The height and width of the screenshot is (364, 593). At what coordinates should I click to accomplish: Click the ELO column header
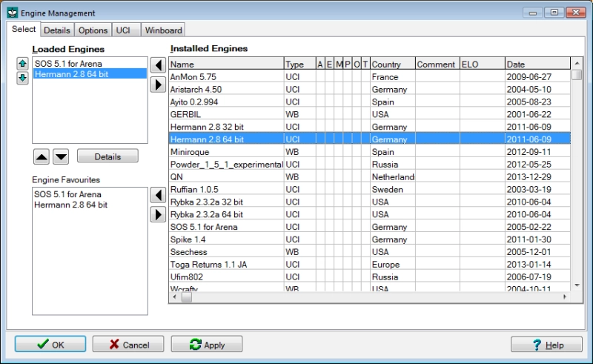483,64
